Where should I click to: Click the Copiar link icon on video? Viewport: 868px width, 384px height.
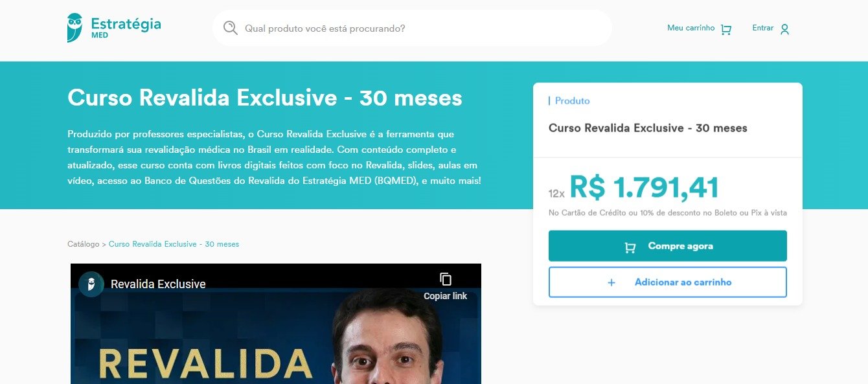coord(445,279)
